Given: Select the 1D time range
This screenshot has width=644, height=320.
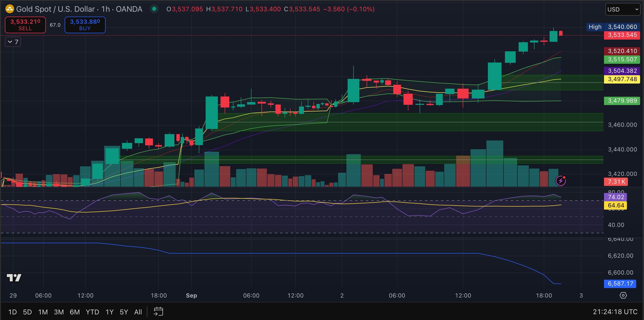Looking at the screenshot, I should [x=12, y=312].
